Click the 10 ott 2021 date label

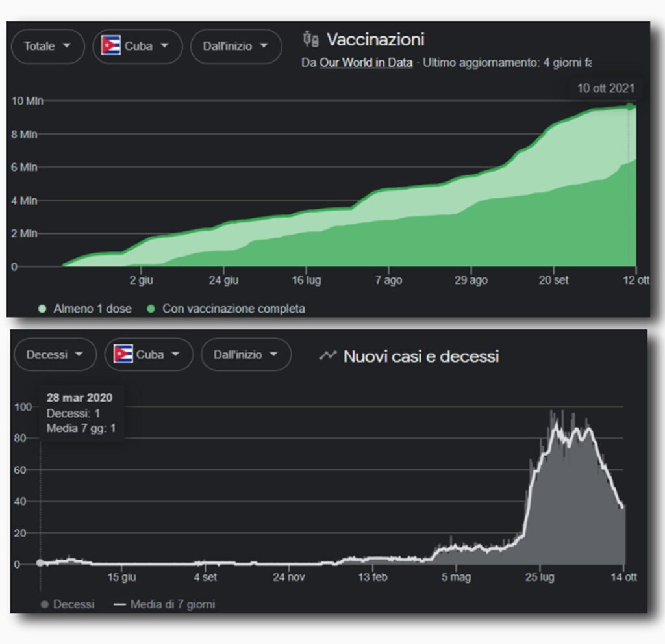[x=605, y=88]
